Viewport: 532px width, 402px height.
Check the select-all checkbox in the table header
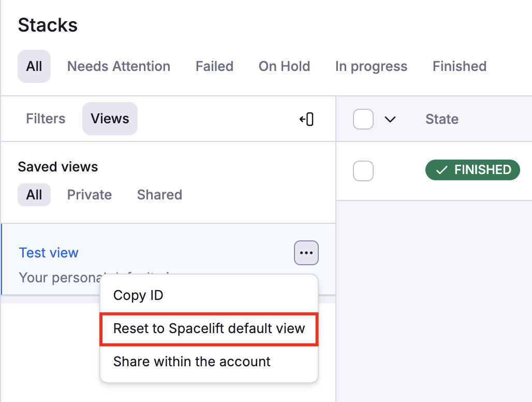click(363, 119)
